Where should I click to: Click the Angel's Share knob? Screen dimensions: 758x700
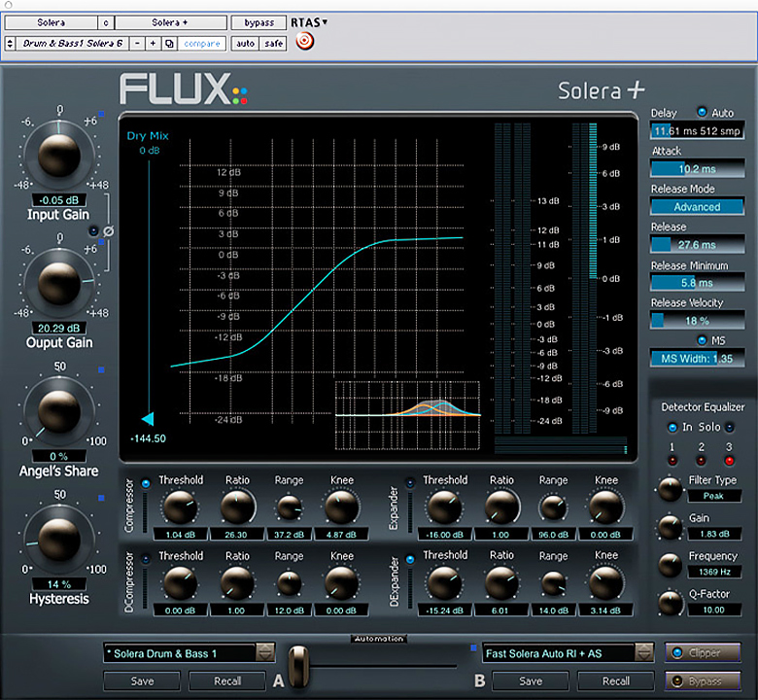(58, 408)
